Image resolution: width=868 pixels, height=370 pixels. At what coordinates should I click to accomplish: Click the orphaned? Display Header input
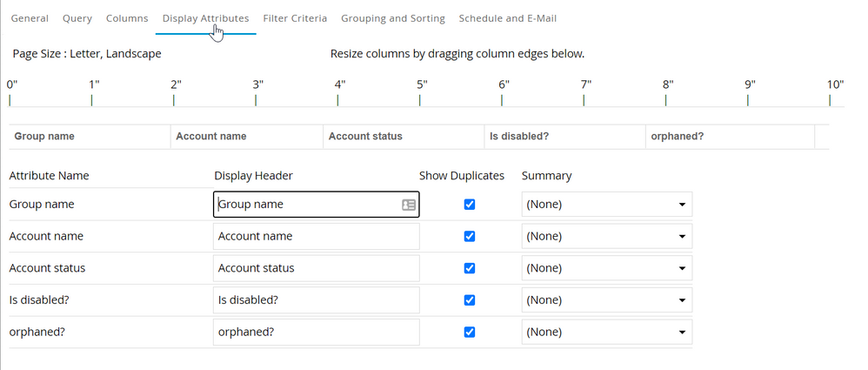pyautogui.click(x=316, y=332)
